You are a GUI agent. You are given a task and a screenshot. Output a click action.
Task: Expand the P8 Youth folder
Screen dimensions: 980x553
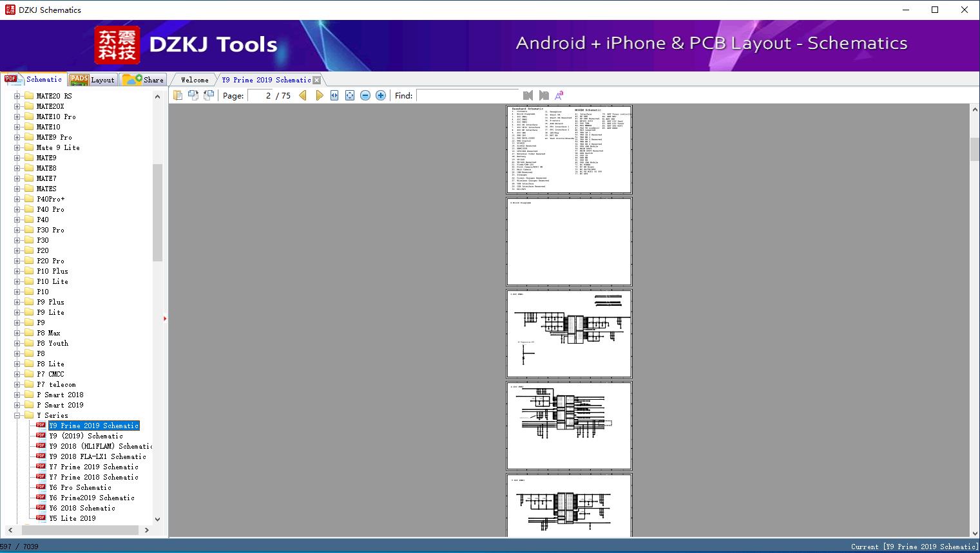pos(17,343)
